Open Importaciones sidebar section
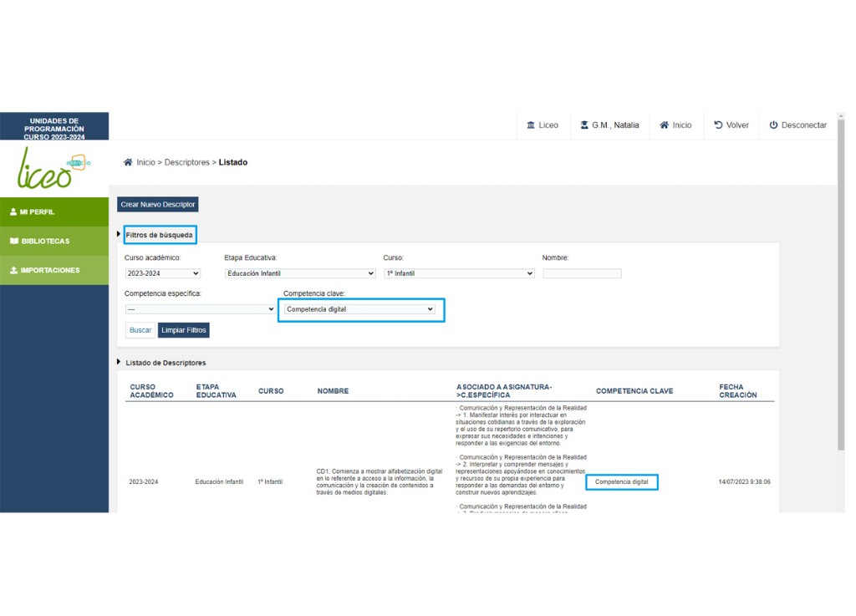 click(x=54, y=271)
